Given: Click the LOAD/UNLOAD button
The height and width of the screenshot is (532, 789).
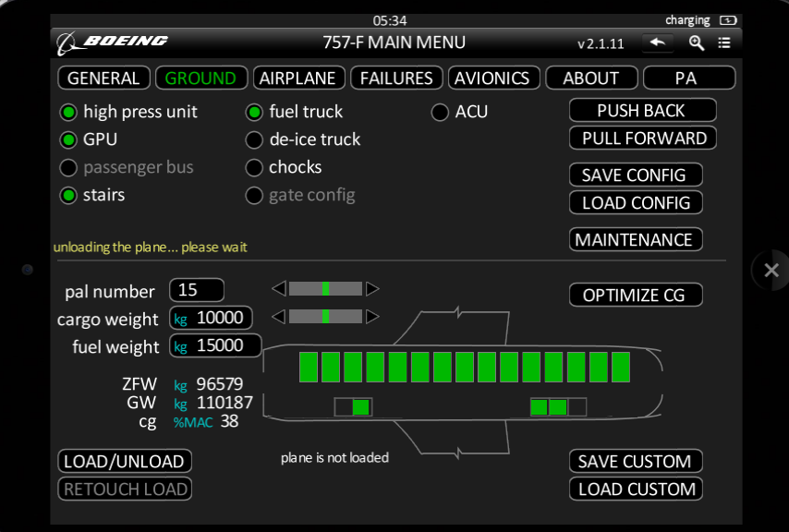Looking at the screenshot, I should click(125, 461).
